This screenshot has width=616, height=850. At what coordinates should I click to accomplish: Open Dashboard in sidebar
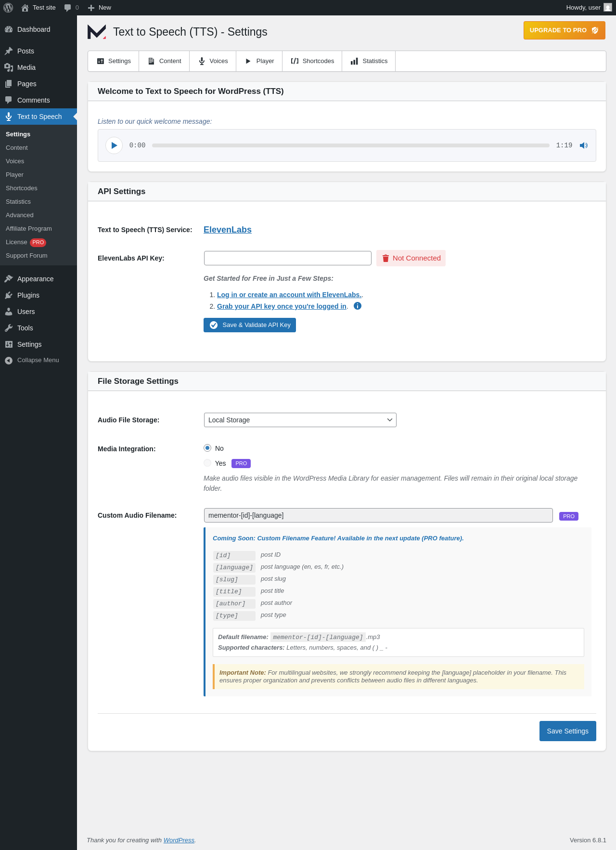(x=38, y=29)
